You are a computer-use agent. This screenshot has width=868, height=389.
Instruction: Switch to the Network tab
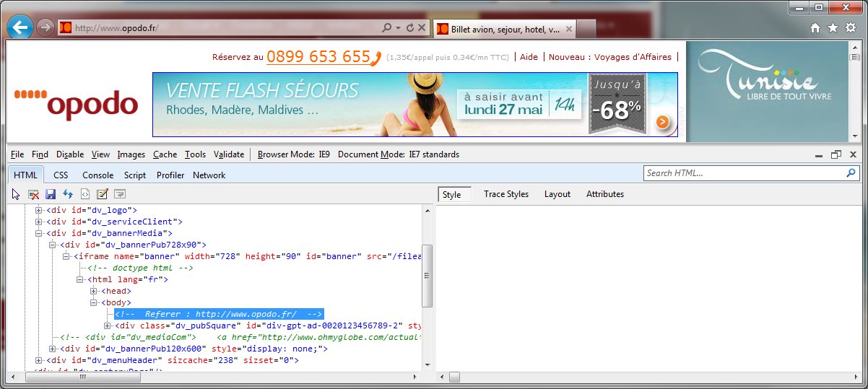(x=209, y=175)
